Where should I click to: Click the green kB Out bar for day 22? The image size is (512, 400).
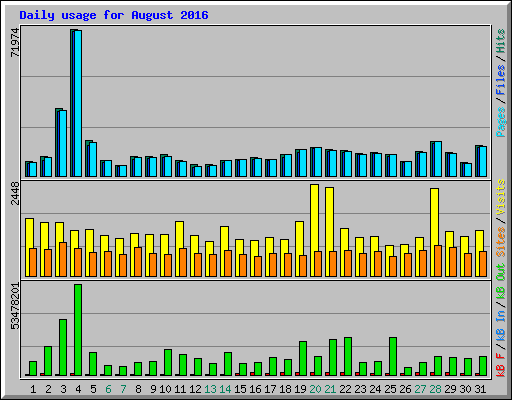348,357
